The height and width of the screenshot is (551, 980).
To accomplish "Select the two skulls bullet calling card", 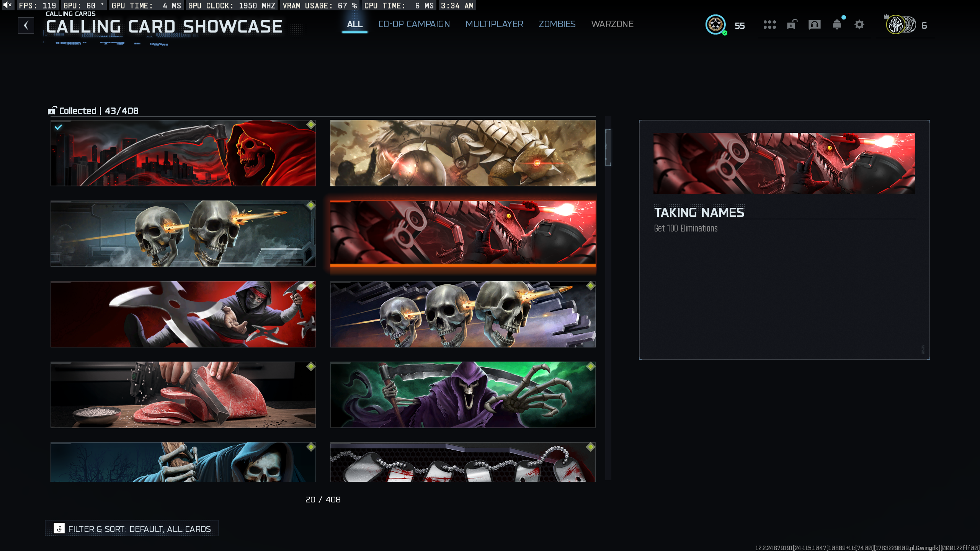I will tap(183, 234).
